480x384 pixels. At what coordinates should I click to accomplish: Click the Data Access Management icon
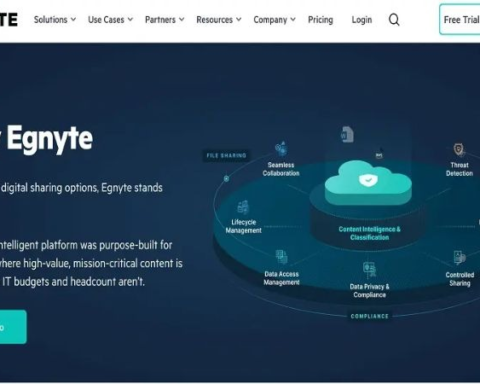click(282, 258)
